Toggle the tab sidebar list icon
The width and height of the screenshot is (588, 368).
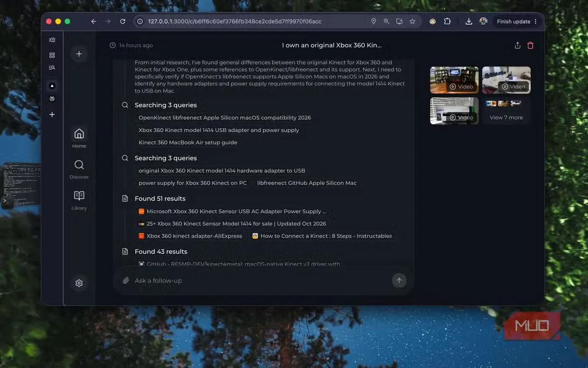coord(52,40)
